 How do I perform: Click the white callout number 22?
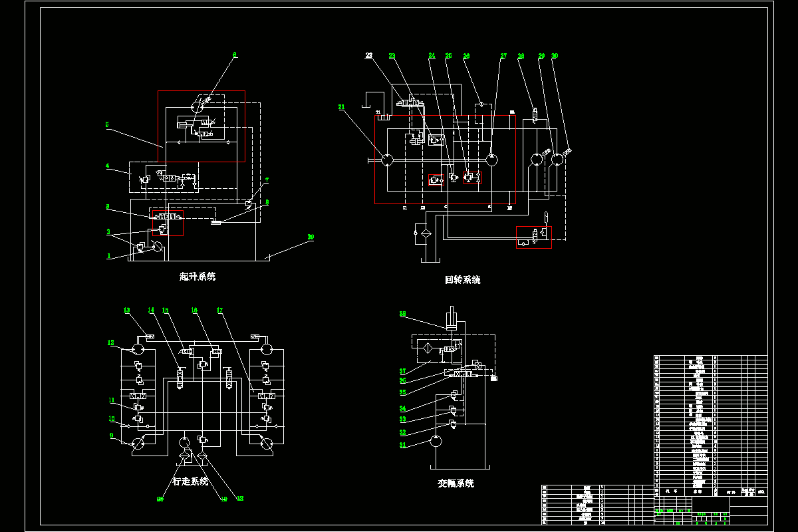[x=369, y=56]
